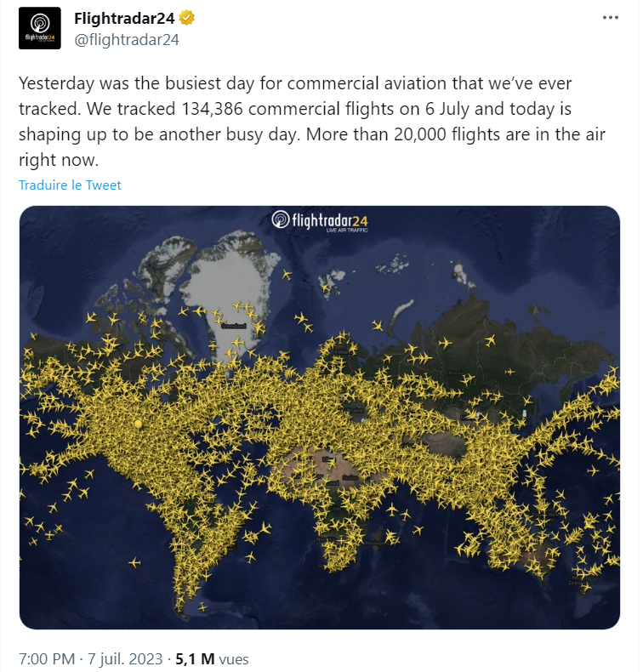Click the flightradar24 wordmark on the map
The image size is (643, 672).
[x=329, y=220]
